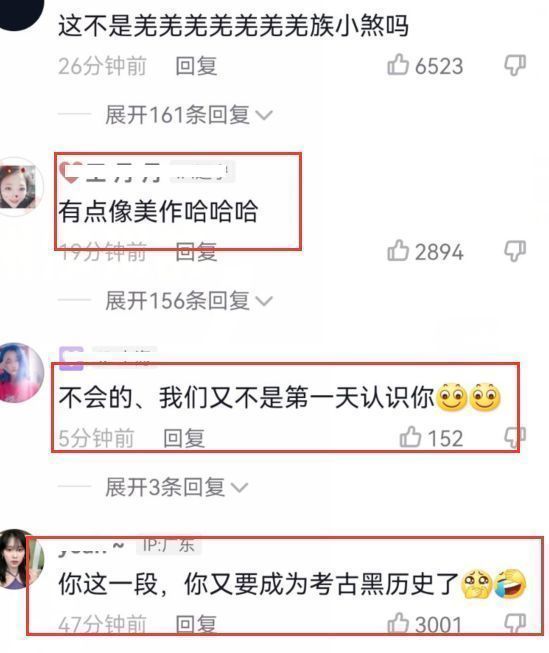549x653 pixels.
Task: Reply to the comment posted 47分钟前
Action: coord(196,624)
